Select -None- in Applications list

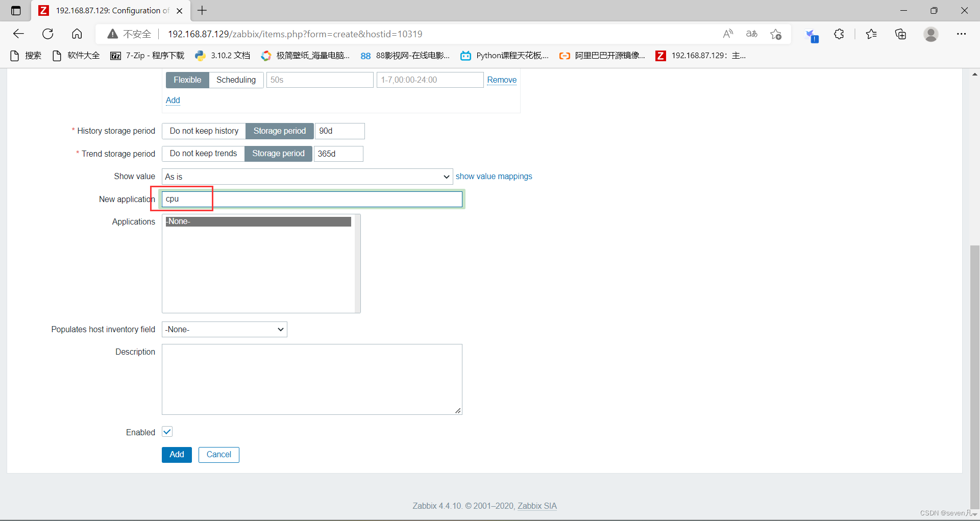tap(258, 221)
